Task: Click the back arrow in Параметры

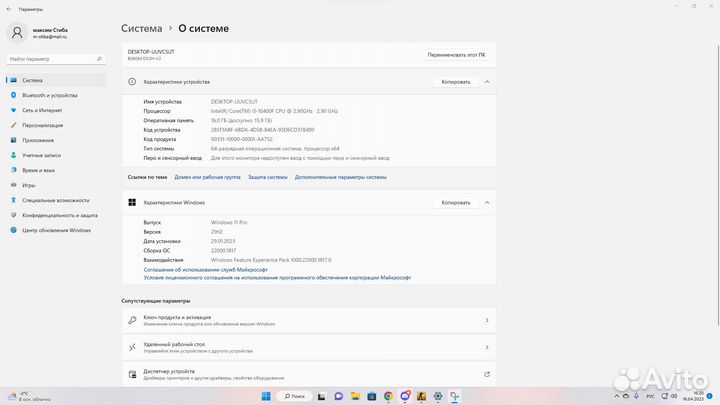Action: [9, 9]
